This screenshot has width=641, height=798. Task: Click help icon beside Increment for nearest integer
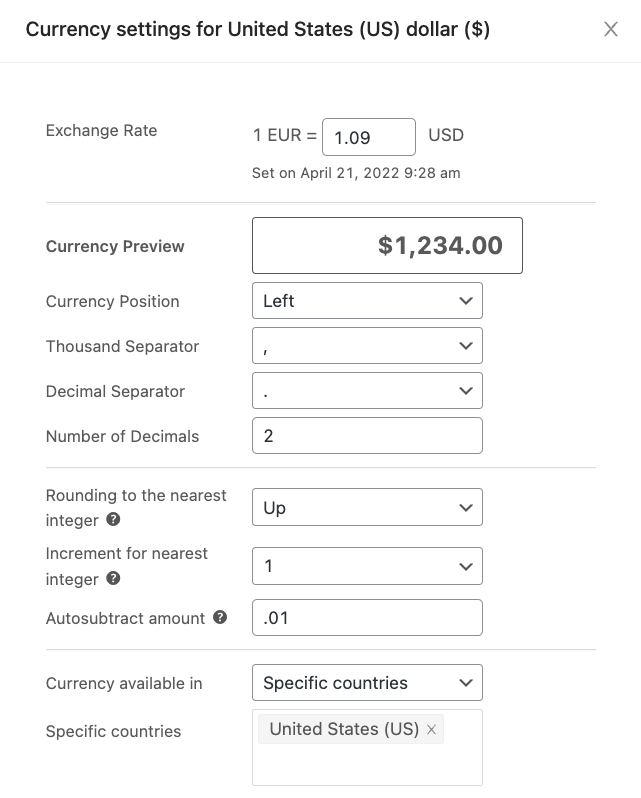[x=114, y=579]
